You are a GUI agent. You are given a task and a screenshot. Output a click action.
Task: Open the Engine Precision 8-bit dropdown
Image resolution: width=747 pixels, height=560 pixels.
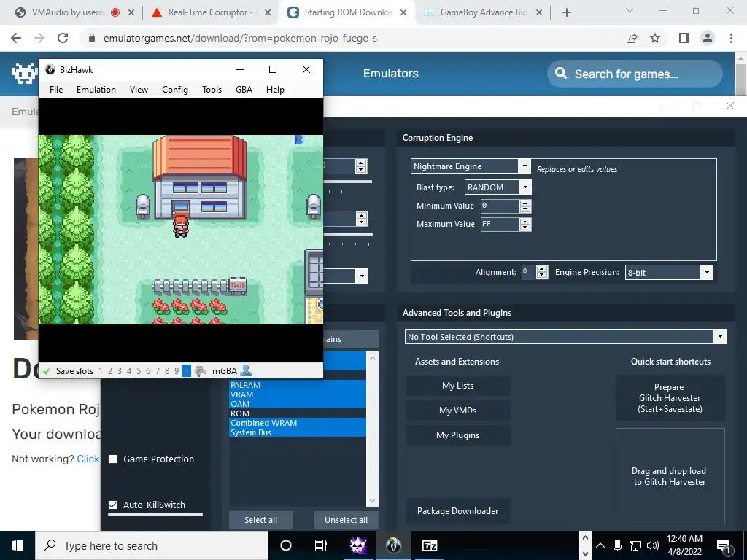coord(707,273)
